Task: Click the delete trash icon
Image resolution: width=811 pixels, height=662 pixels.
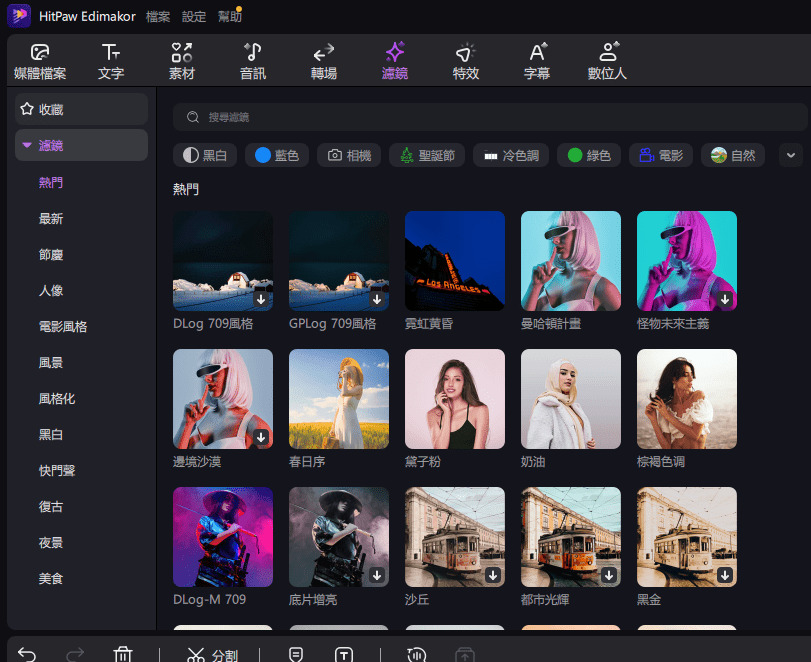Action: pyautogui.click(x=123, y=654)
